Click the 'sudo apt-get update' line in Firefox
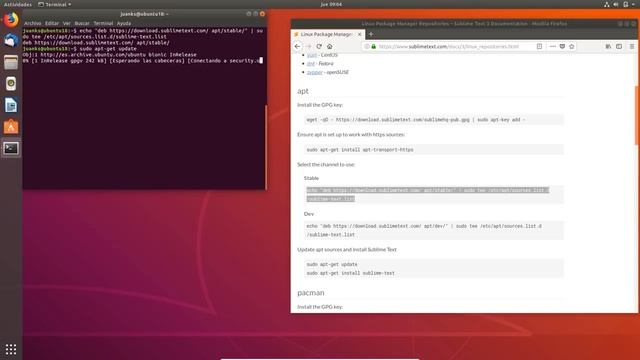640x360 pixels. pyautogui.click(x=332, y=264)
